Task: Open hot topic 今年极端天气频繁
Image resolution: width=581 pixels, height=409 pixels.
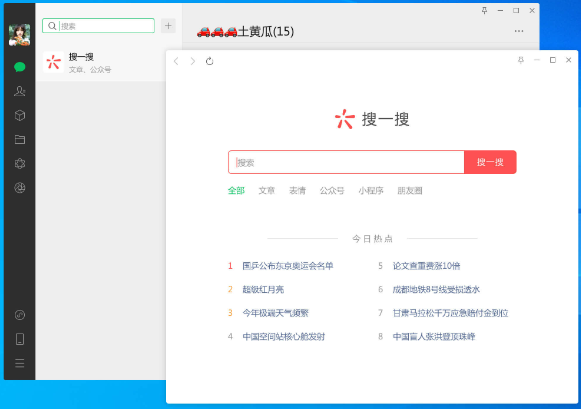Action: tap(276, 313)
